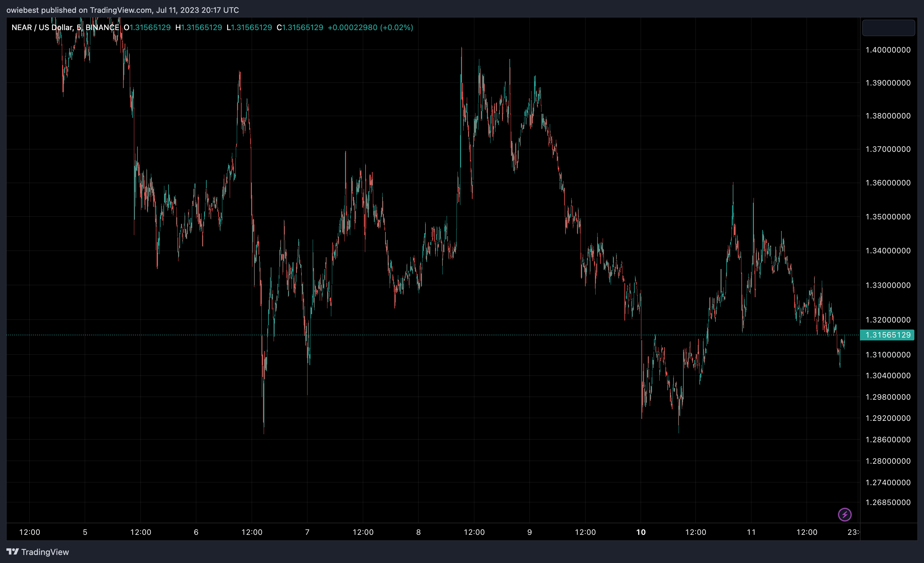This screenshot has height=563, width=924.
Task: Click the High value H1.31565129
Action: 199,27
